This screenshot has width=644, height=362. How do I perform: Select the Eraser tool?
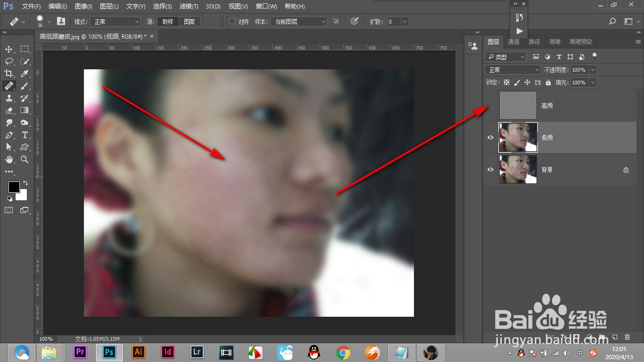coord(8,110)
